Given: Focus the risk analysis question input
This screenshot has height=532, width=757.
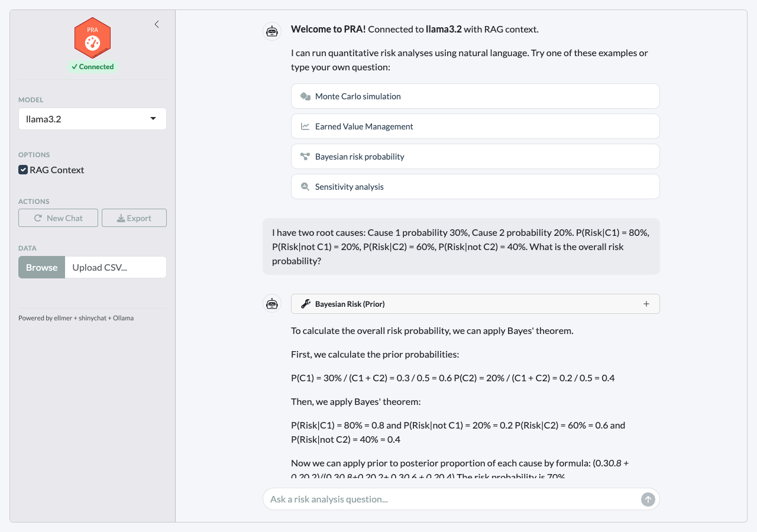Looking at the screenshot, I should click(452, 499).
